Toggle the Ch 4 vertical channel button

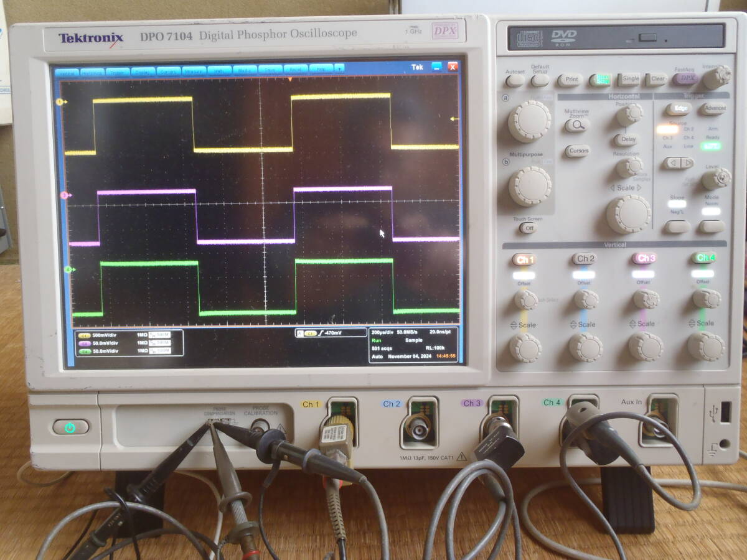703,258
